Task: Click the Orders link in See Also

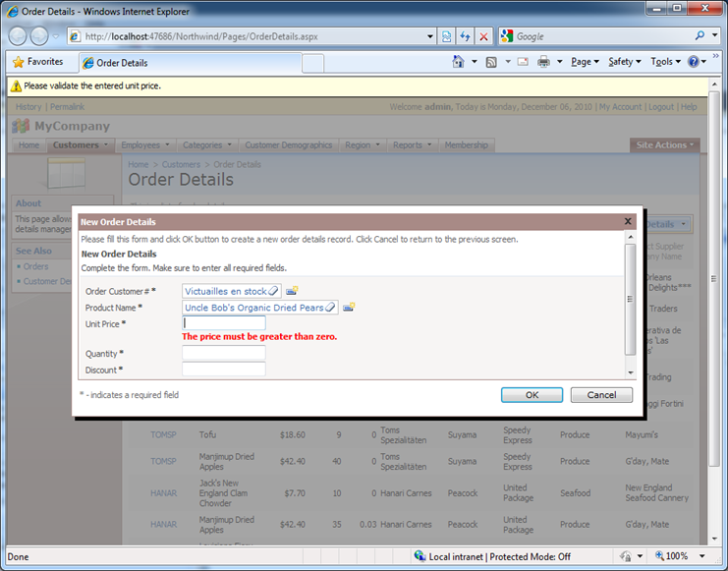Action: pyautogui.click(x=35, y=266)
